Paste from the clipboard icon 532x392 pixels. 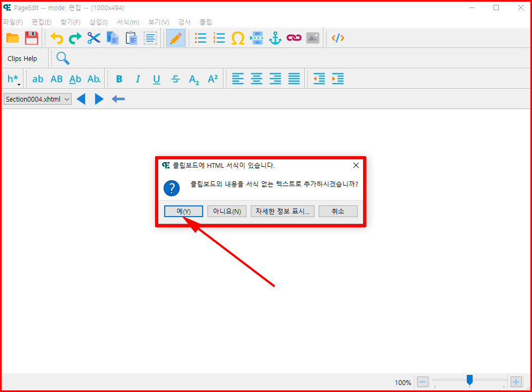pos(132,38)
